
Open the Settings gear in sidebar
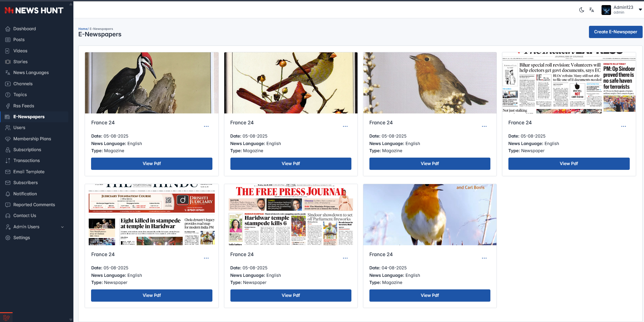(x=8, y=238)
